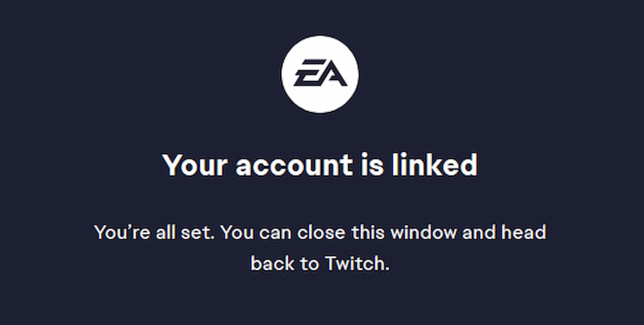Click the word "account" in the heading

click(x=294, y=166)
